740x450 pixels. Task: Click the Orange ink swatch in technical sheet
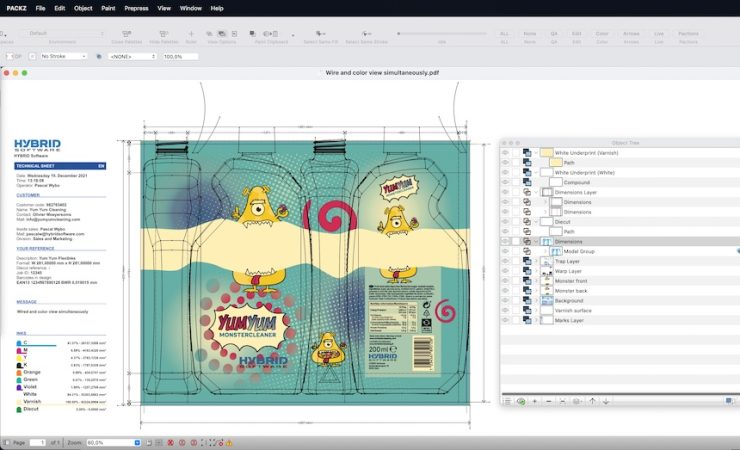coord(19,373)
